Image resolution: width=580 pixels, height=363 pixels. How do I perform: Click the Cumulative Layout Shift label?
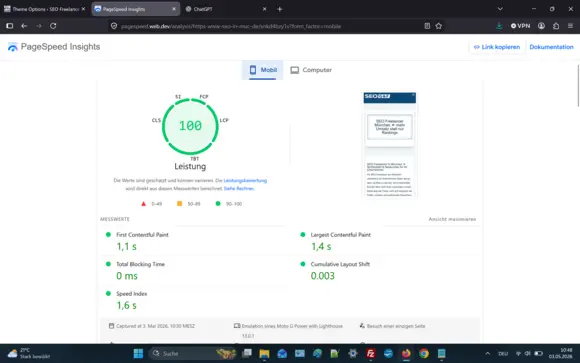tap(340, 264)
